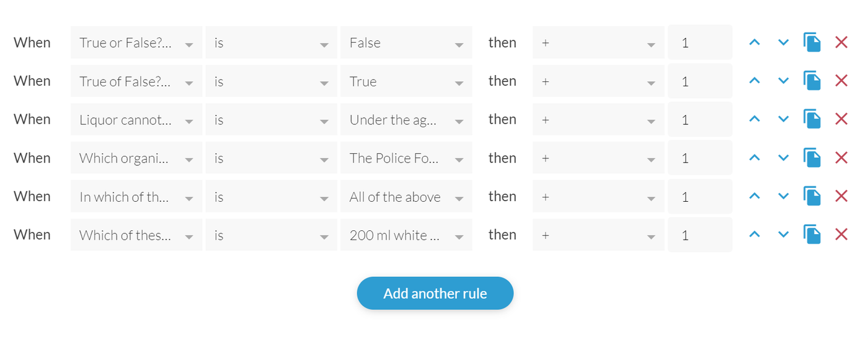Expand the 'All of the above' answer dropdown
The height and width of the screenshot is (339, 868).
406,196
